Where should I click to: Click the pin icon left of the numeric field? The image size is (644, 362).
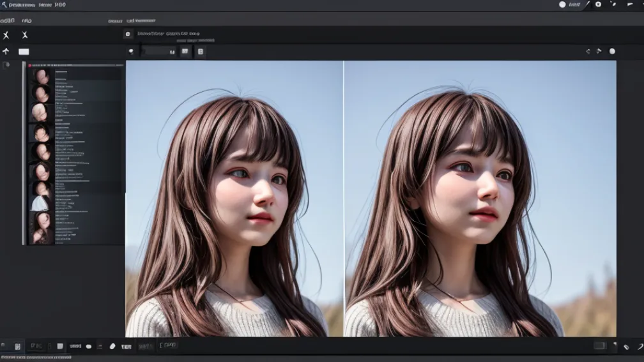132,52
